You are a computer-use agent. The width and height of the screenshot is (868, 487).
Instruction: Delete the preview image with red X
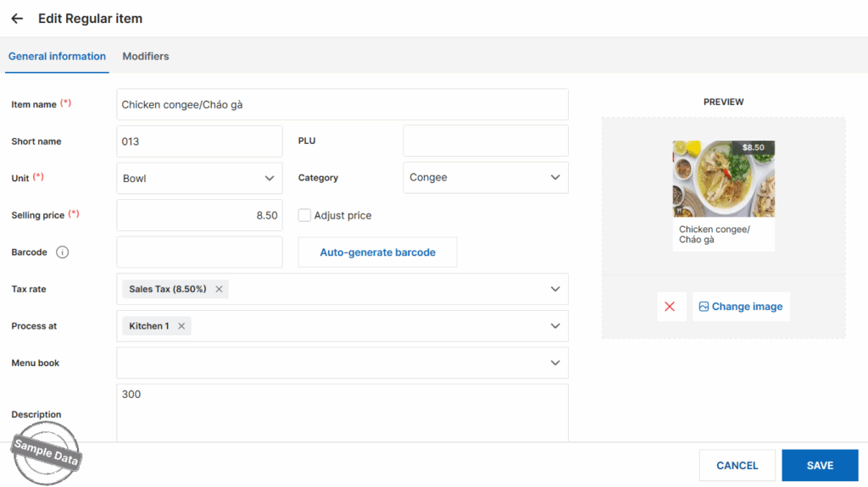[670, 307]
